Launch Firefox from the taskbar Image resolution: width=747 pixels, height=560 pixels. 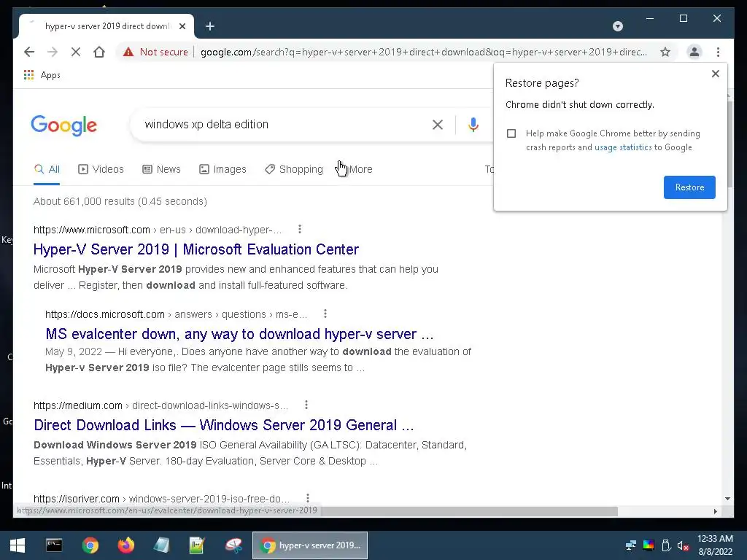125,545
